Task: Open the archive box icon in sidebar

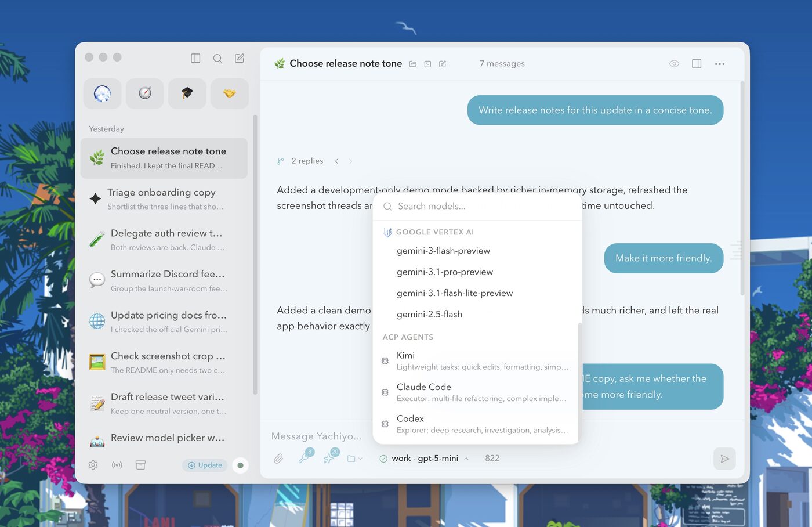Action: [x=140, y=465]
